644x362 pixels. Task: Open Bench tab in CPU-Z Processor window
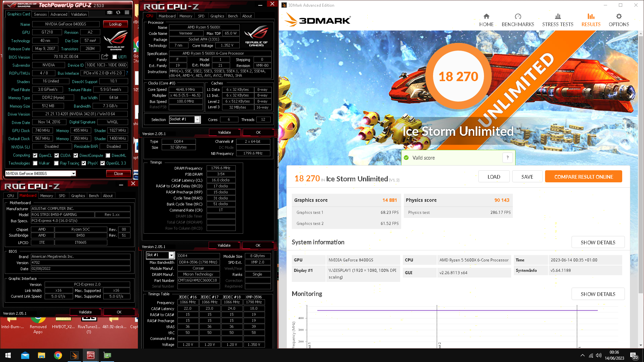pos(233,16)
